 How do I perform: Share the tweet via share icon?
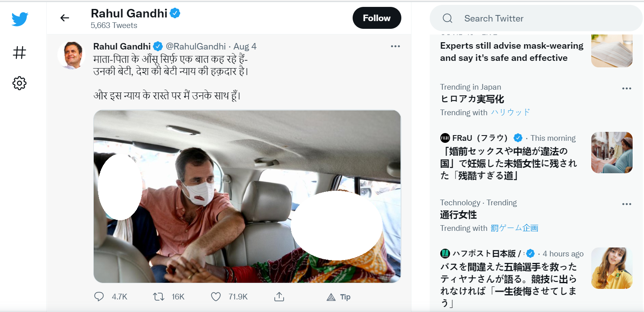coord(279,297)
